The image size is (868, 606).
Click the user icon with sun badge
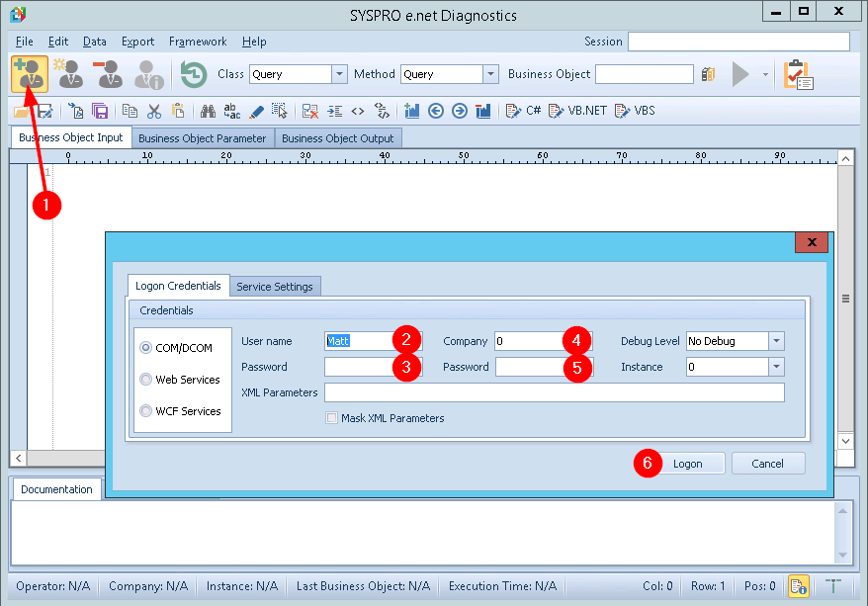click(68, 73)
